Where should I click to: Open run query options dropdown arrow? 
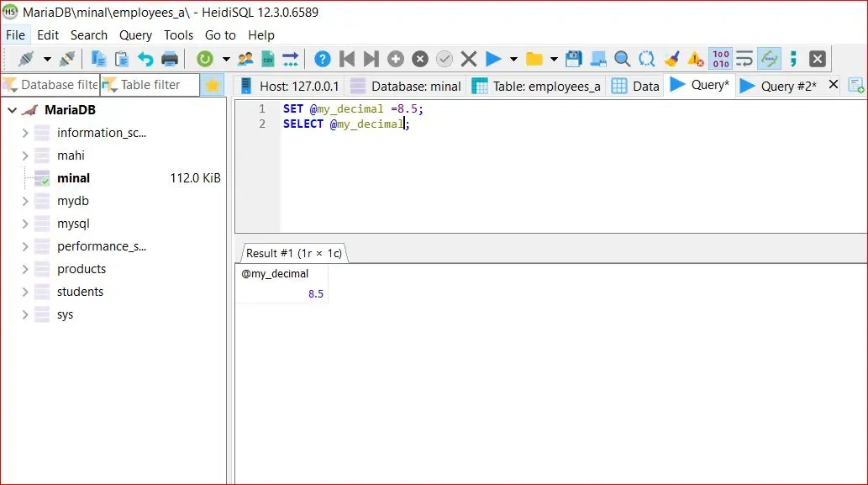pyautogui.click(x=513, y=59)
